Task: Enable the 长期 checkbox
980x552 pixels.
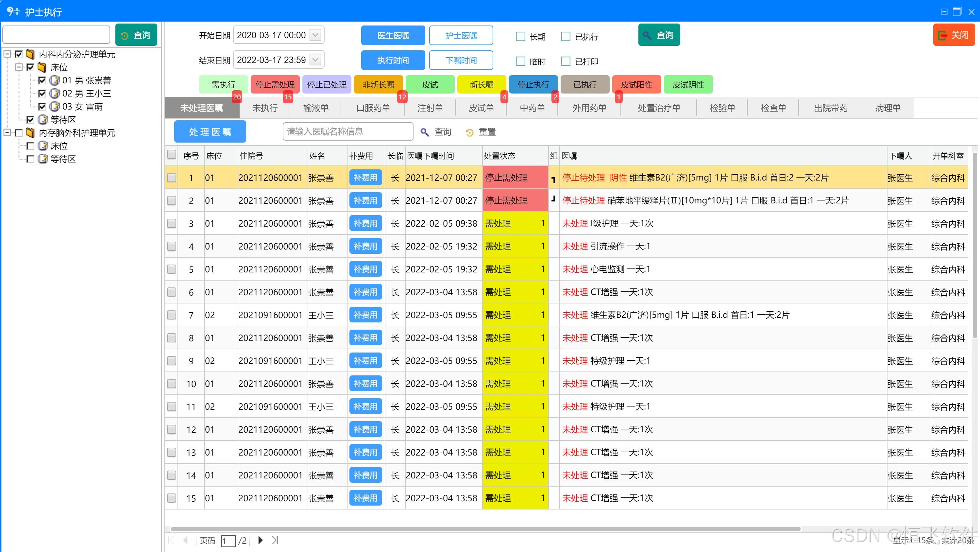Action: pyautogui.click(x=520, y=36)
